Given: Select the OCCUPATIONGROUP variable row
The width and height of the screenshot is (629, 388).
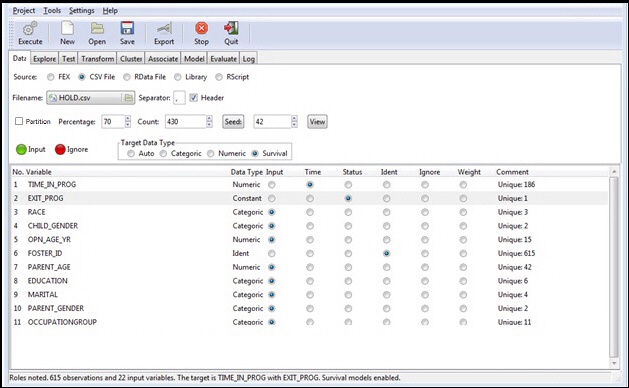Looking at the screenshot, I should tap(309, 322).
